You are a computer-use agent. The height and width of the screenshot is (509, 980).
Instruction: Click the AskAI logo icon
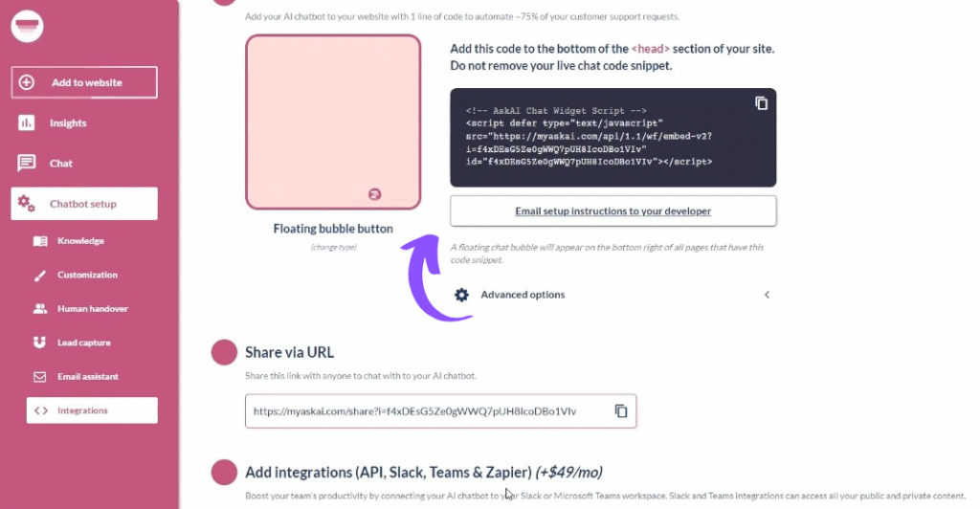click(29, 25)
